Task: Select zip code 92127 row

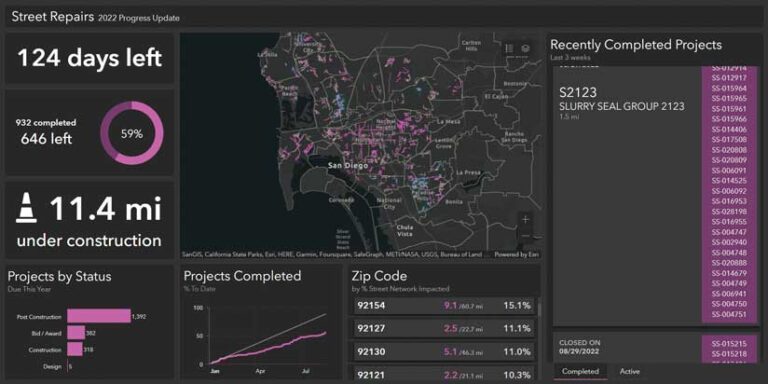Action: coord(444,328)
